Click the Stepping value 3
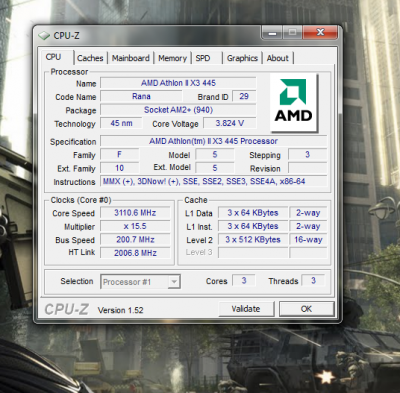 (x=307, y=154)
